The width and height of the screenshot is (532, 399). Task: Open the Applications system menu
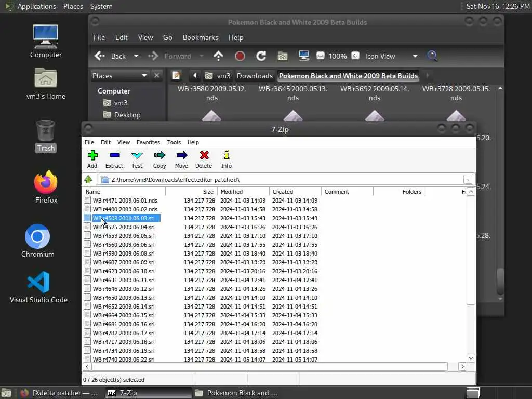point(37,6)
